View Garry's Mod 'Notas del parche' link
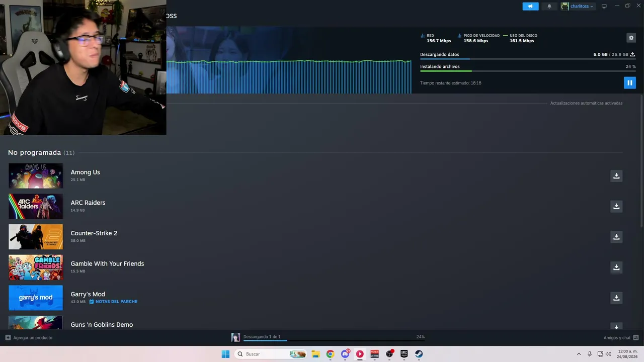This screenshot has height=362, width=644. coord(114,302)
